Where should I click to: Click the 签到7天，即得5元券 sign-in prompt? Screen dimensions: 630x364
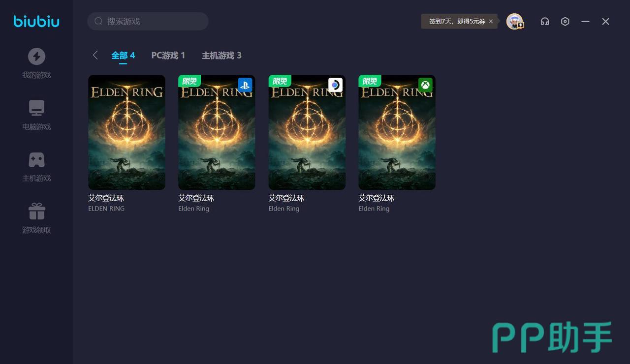[x=457, y=22]
